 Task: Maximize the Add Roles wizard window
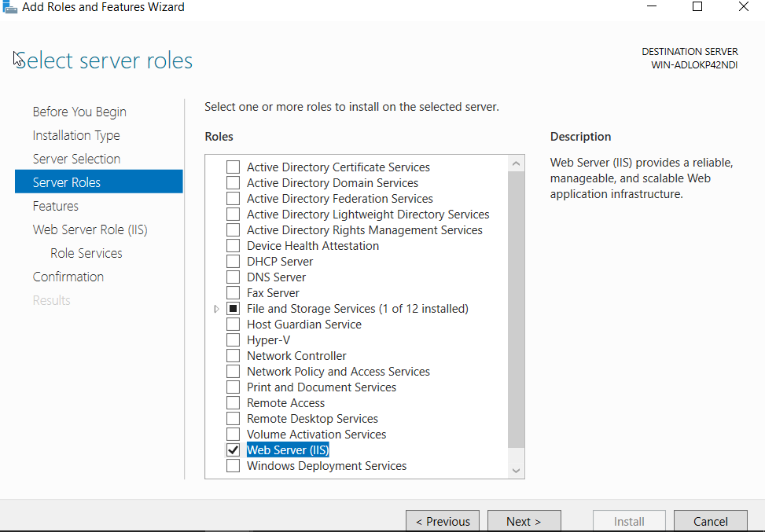[697, 7]
